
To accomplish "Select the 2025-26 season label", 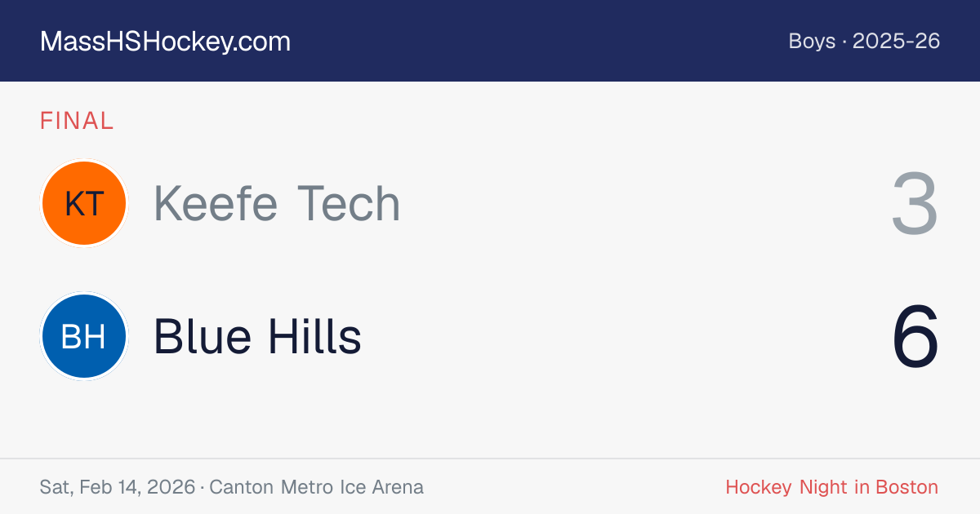I will pyautogui.click(x=897, y=41).
